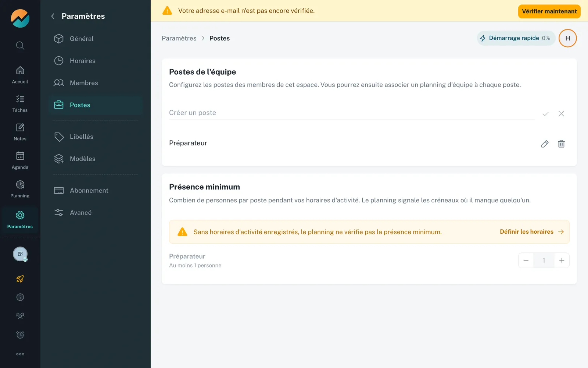The width and height of the screenshot is (588, 368).
Task: Delete the Préparateur post with trash icon
Action: (561, 144)
